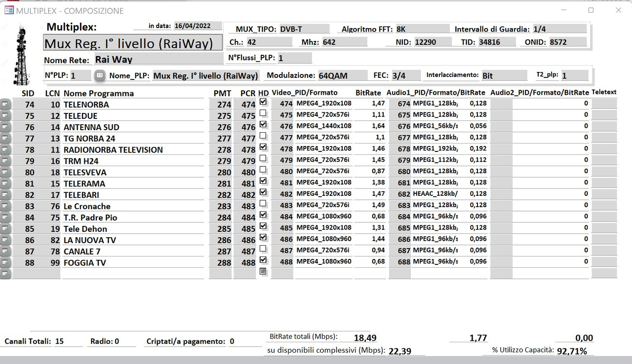This screenshot has height=364, width=632.
Task: Open the record button beside TELENORBA row
Action: [x=5, y=104]
